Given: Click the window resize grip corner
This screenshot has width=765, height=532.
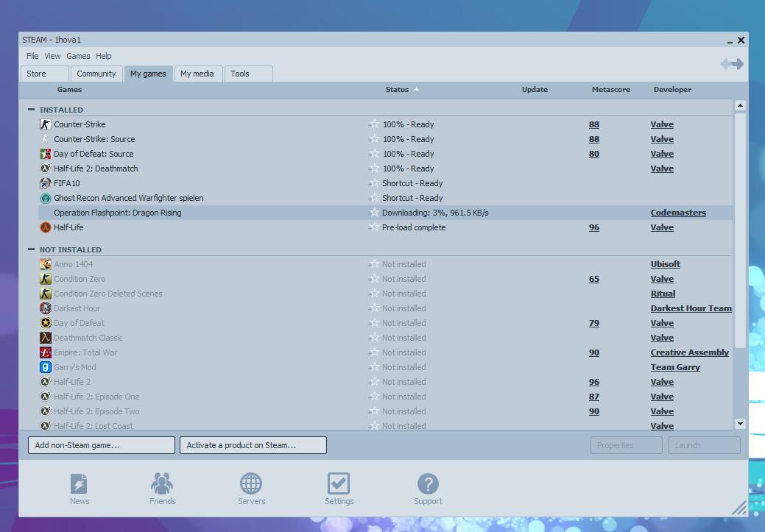Looking at the screenshot, I should coord(739,508).
